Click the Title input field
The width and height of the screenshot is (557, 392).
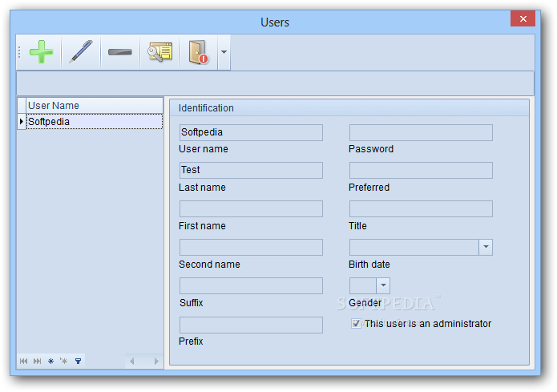pos(421,208)
